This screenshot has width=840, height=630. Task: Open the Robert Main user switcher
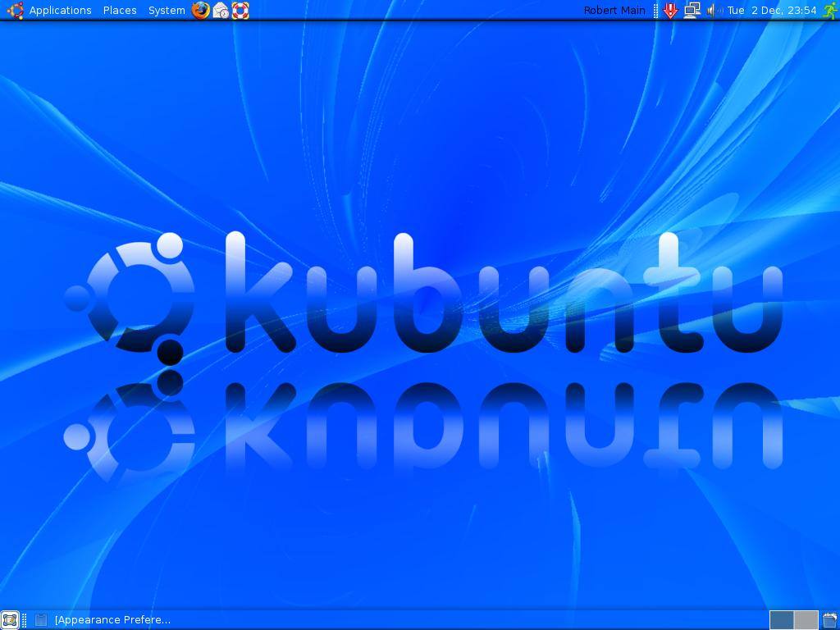(614, 10)
